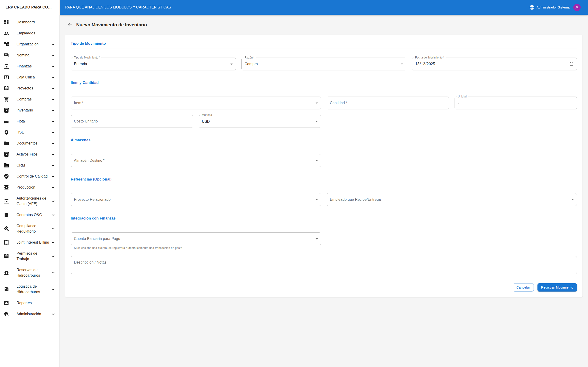Click the Flota car icon
This screenshot has width=588, height=367.
click(7, 121)
